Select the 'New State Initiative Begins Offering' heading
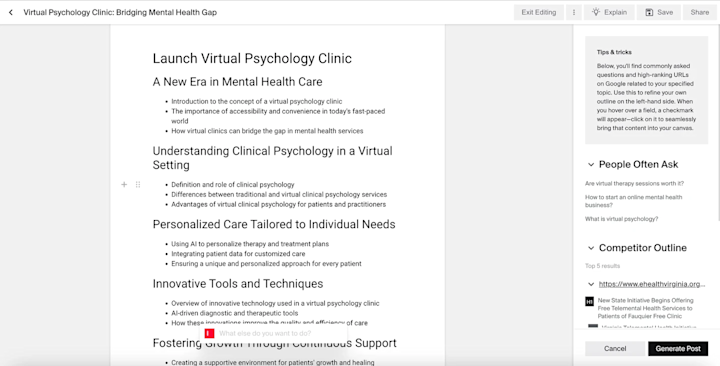 coord(646,308)
